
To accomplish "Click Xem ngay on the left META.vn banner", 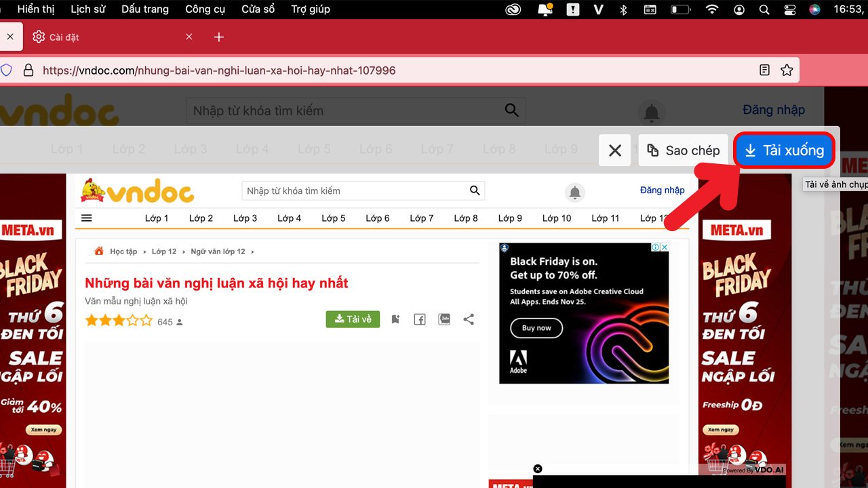I will point(43,429).
